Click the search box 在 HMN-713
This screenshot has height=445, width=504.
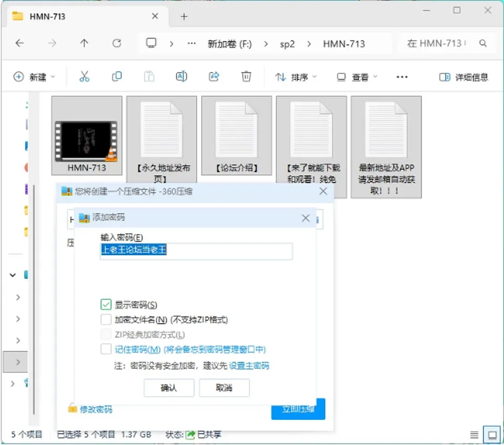(446, 43)
